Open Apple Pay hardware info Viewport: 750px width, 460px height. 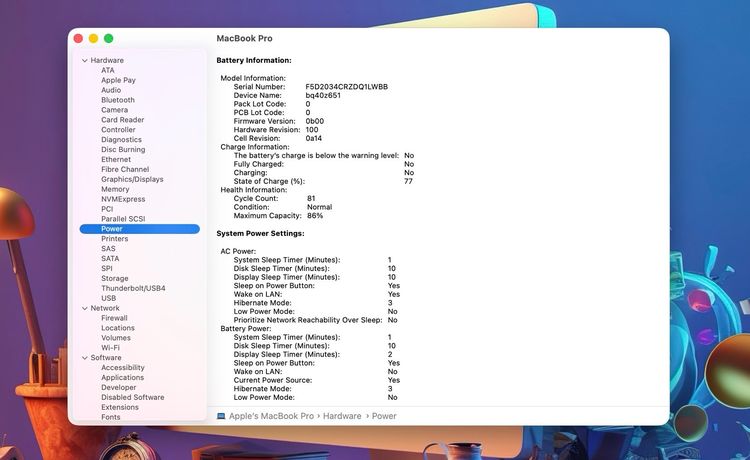click(118, 80)
